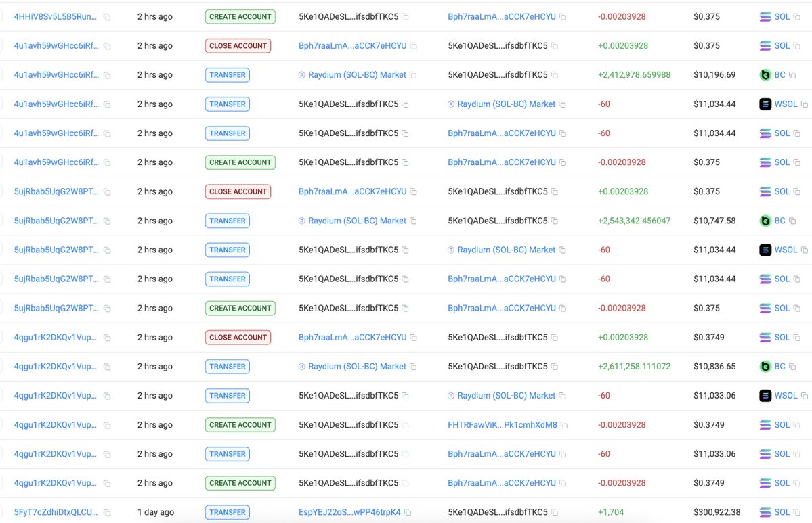Viewport: 812px width, 523px height.
Task: Open WSOL token link in 5ujRbab5 row
Action: tap(786, 250)
